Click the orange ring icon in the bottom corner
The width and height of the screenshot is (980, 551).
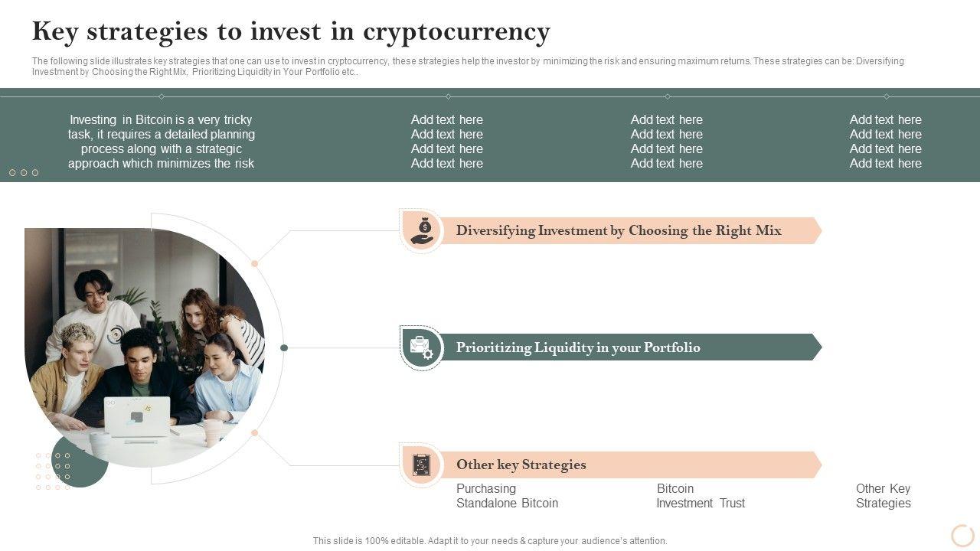(x=962, y=535)
